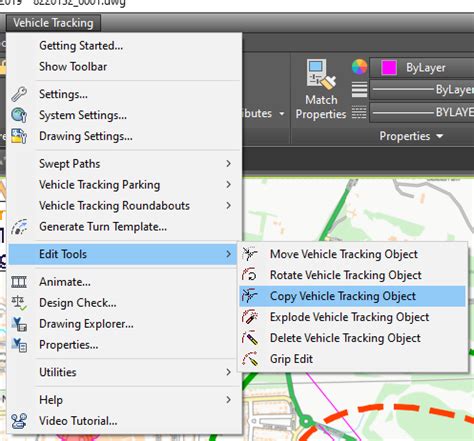The height and width of the screenshot is (441, 474).
Task: Click the Explode Vehicle Tracking Object icon
Action: 250,317
